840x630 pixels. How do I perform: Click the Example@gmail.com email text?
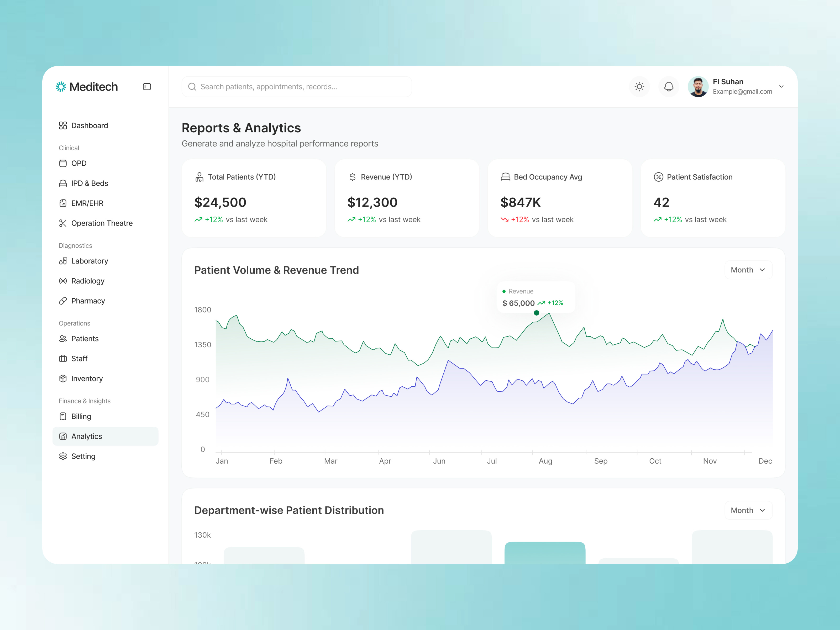click(x=742, y=92)
